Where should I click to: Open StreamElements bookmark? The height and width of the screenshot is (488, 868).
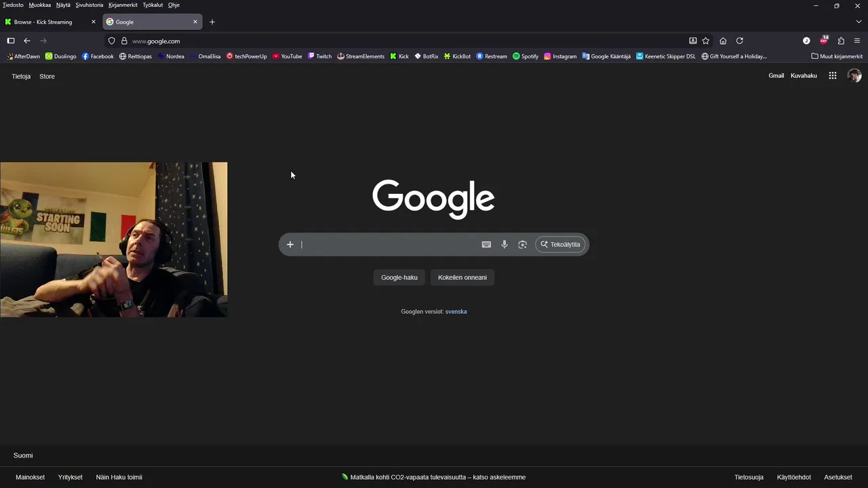361,56
